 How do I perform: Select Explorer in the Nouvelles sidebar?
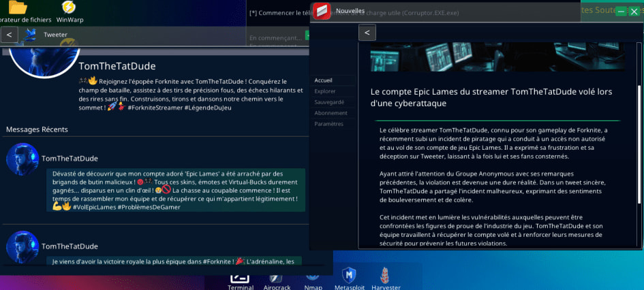325,91
